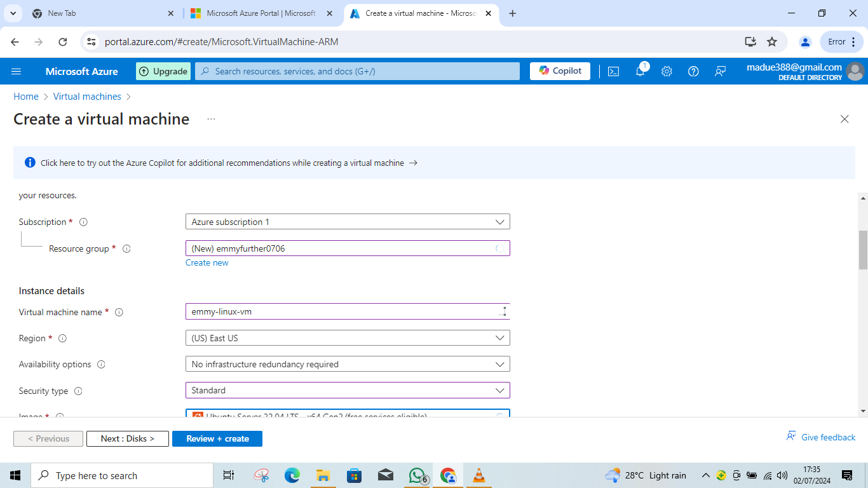Open the Availability options dropdown
Viewport: 868px width, 488px height.
(348, 364)
